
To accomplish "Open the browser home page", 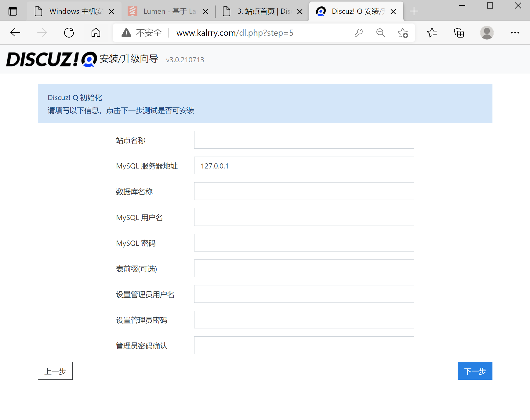I will 96,33.
